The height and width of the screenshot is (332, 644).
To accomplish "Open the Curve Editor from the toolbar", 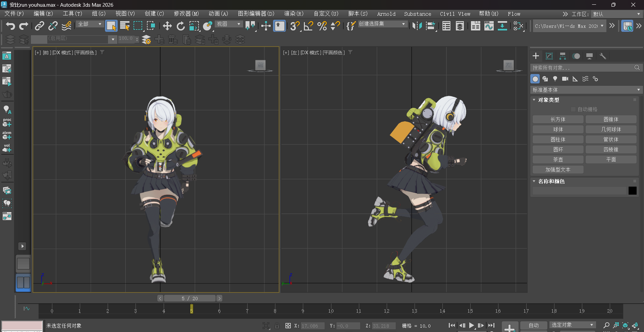I will (x=489, y=26).
